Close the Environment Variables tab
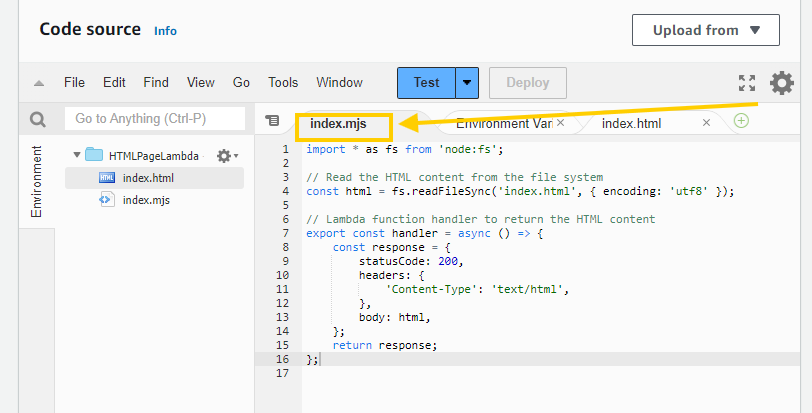812x413 pixels. 560,123
